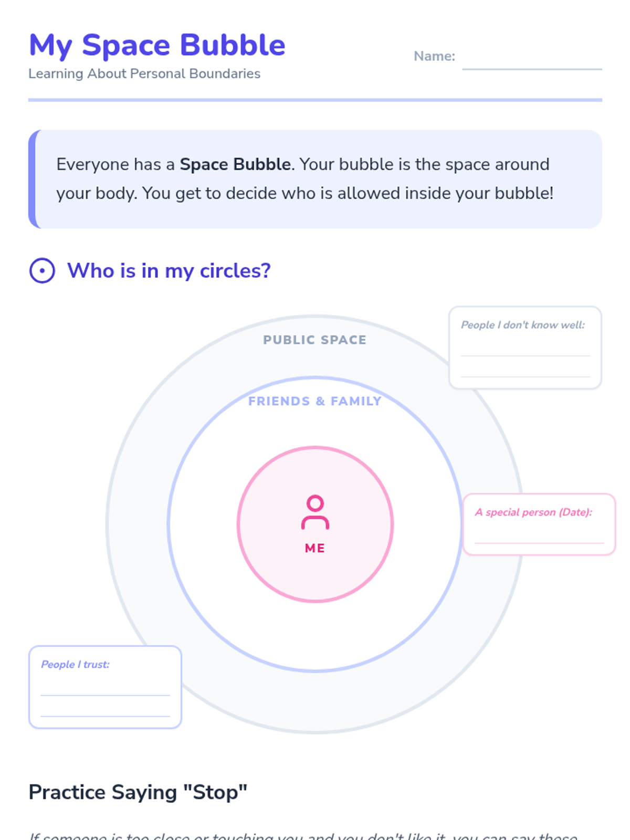This screenshot has width=630, height=840.
Task: Click the "A special person (Date):" label
Action: coord(533,512)
